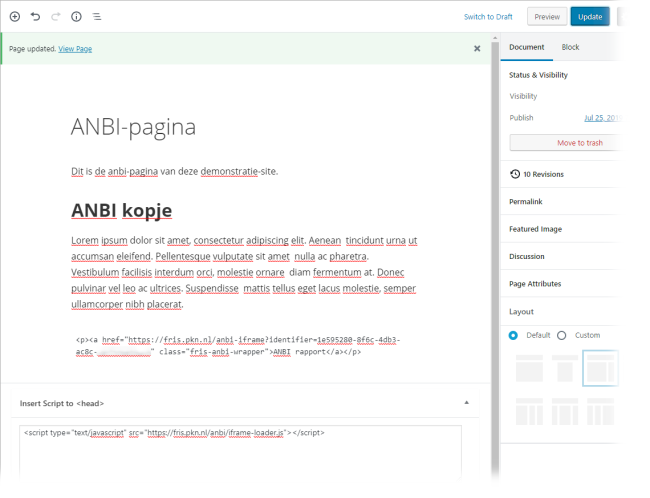Screen dimensions: 650x498
Task: Click the Add block plus icon
Action: coord(15,17)
